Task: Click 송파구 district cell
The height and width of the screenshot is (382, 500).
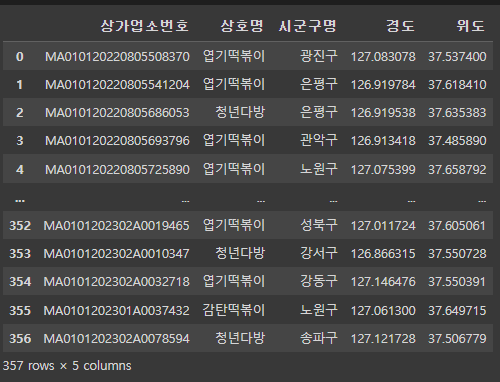Action: (x=319, y=338)
